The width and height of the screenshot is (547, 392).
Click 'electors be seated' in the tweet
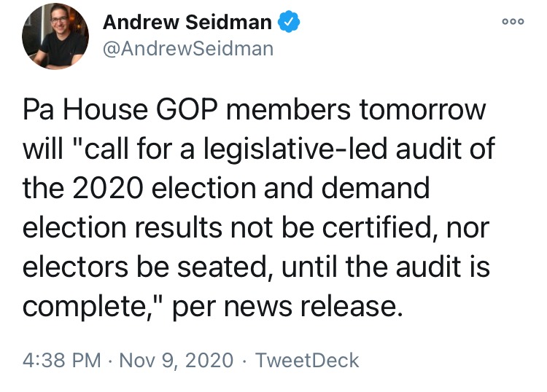pos(144,267)
